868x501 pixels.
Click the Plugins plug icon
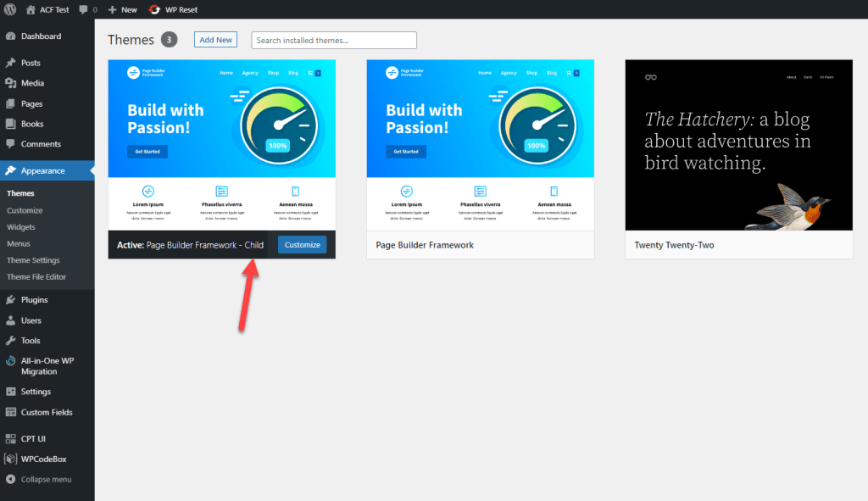click(10, 299)
